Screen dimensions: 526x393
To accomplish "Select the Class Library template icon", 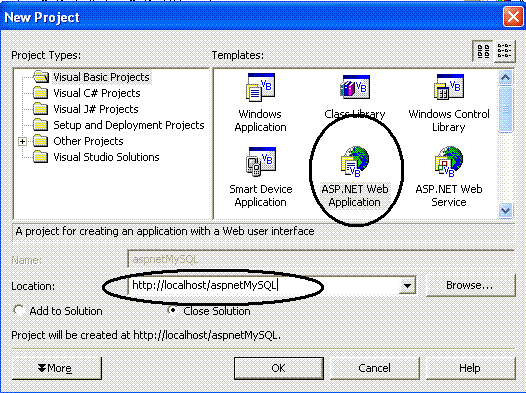I will tap(355, 87).
